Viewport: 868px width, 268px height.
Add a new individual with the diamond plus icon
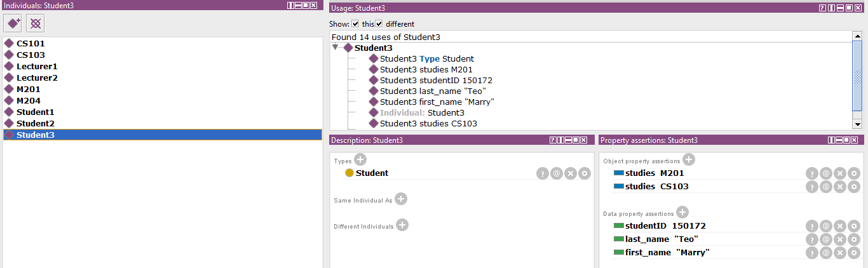(13, 23)
